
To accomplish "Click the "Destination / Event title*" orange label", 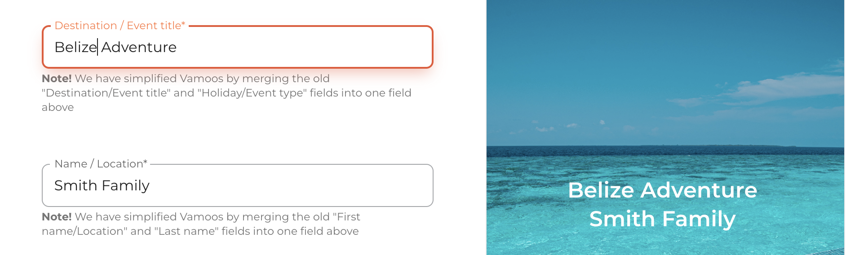I will point(120,26).
